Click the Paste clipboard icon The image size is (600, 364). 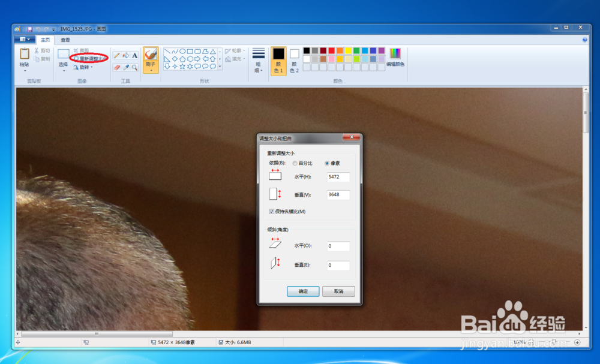25,53
